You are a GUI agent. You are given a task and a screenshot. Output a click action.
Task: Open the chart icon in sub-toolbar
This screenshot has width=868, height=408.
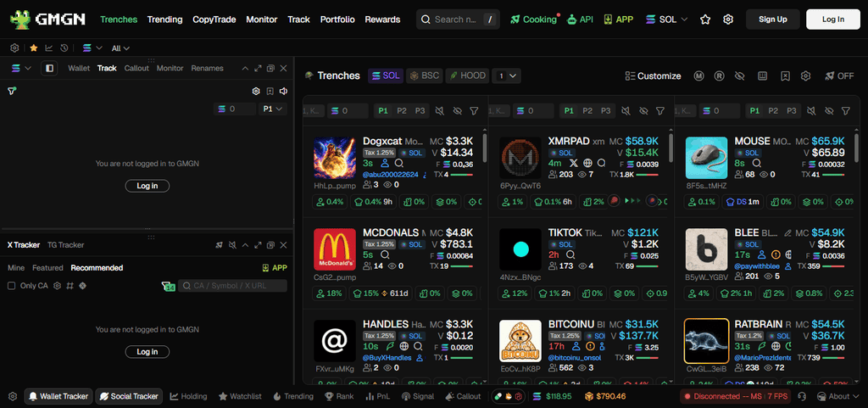pos(49,48)
